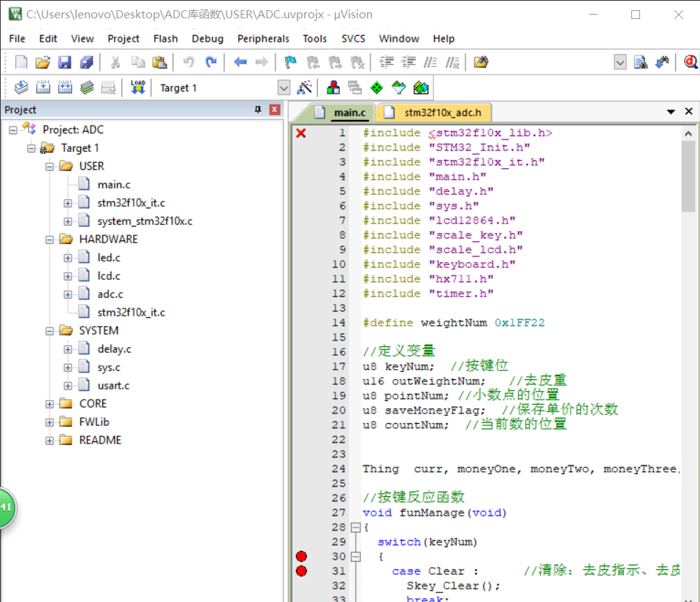The width and height of the screenshot is (700, 602).
Task: Cut the selection with the scissors icon
Action: [115, 62]
